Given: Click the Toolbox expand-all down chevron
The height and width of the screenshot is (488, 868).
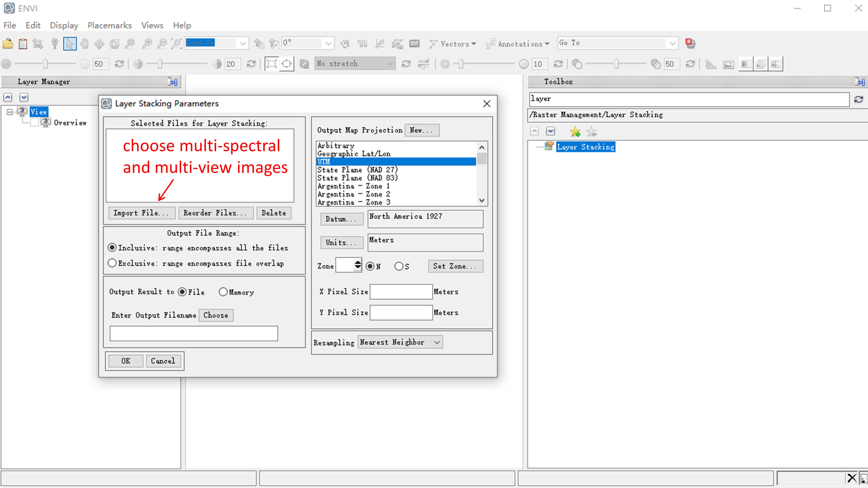Looking at the screenshot, I should click(x=551, y=131).
